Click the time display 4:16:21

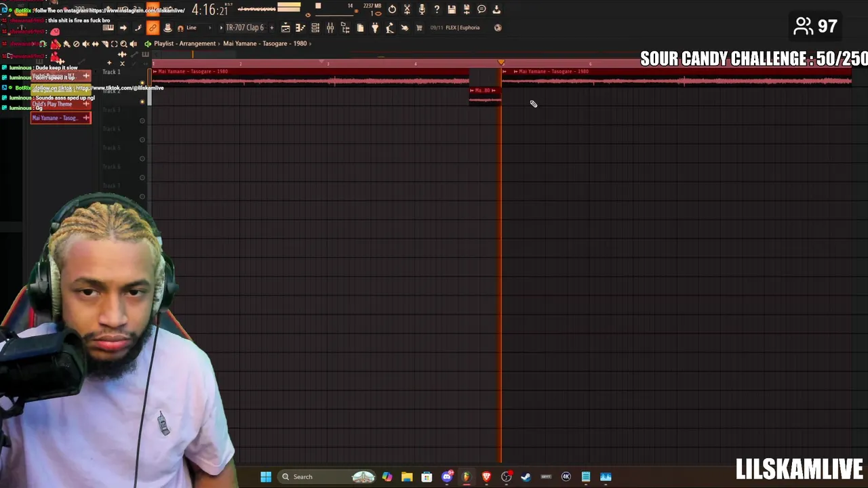tap(212, 9)
